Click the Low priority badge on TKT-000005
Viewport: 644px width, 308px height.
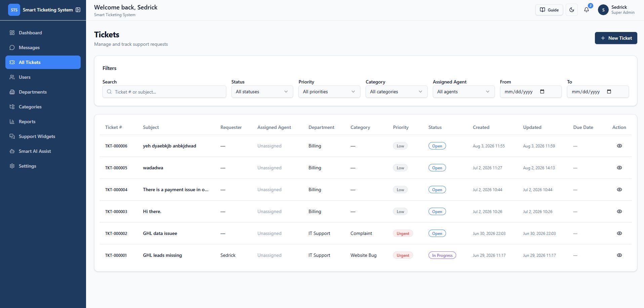point(400,168)
